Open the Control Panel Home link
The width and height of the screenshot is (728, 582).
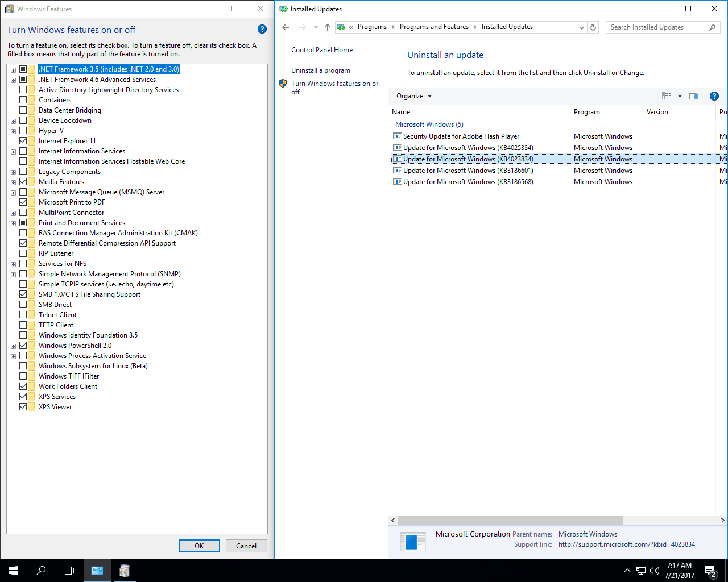[322, 50]
